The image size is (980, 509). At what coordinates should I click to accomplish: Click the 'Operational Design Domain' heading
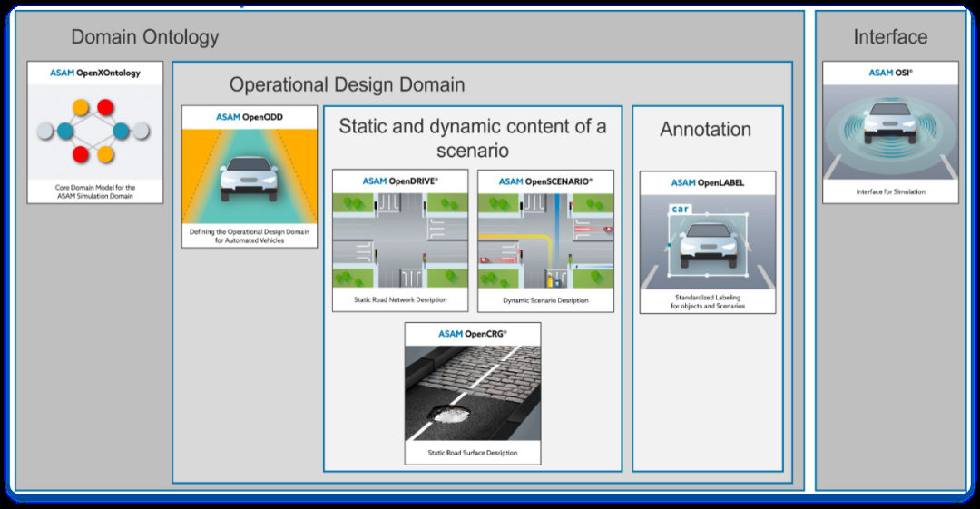(347, 84)
